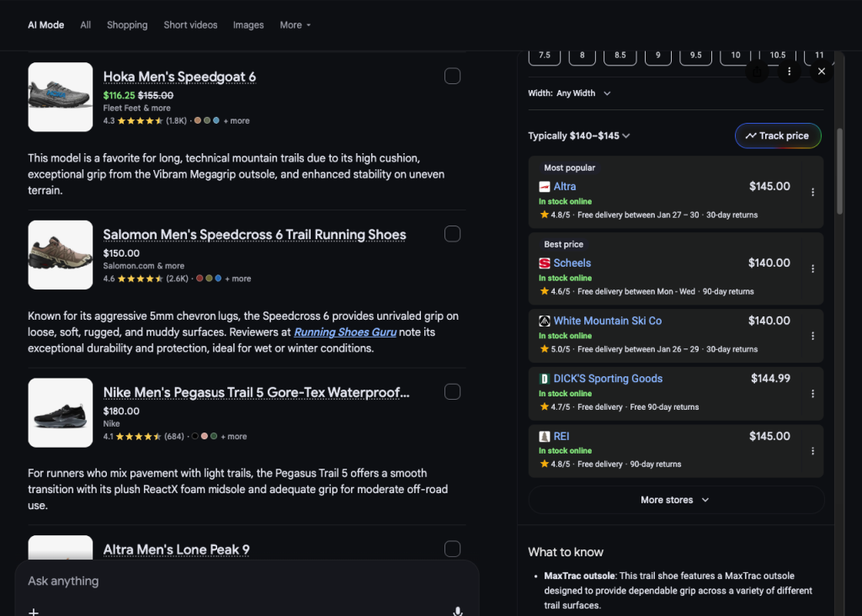
Task: Click the Scheels price $140.00
Action: pos(769,263)
